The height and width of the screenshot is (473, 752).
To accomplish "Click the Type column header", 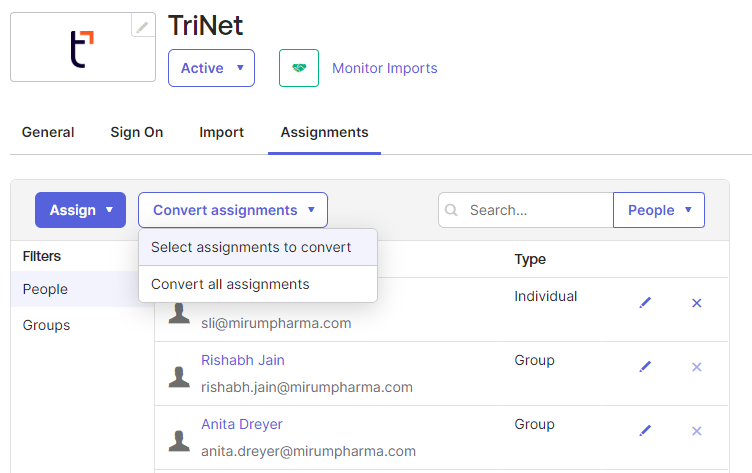I will 530,259.
